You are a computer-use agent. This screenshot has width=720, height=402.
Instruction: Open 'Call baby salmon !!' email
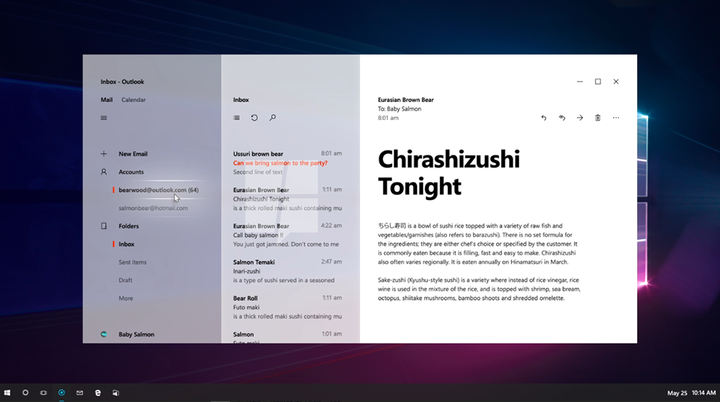[x=287, y=235]
